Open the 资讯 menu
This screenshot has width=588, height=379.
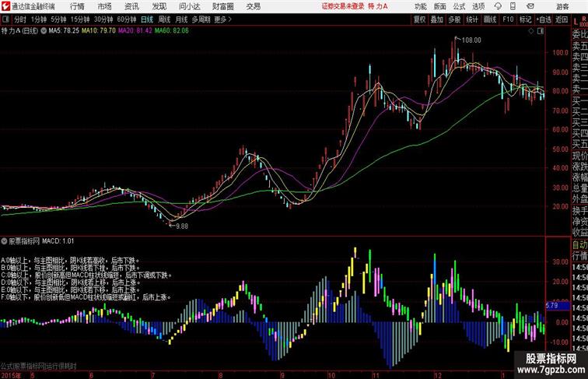tap(131, 6)
